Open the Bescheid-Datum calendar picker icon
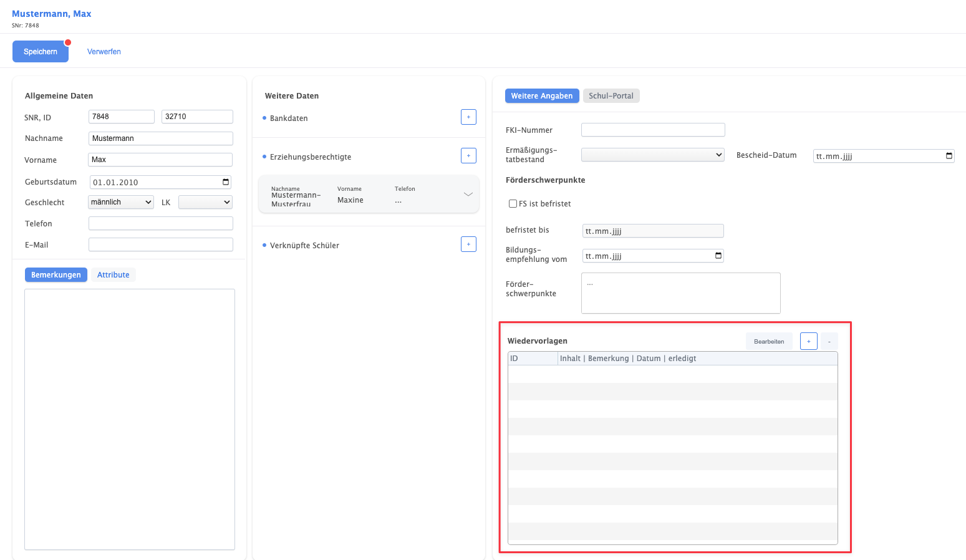The height and width of the screenshot is (560, 966). click(949, 156)
